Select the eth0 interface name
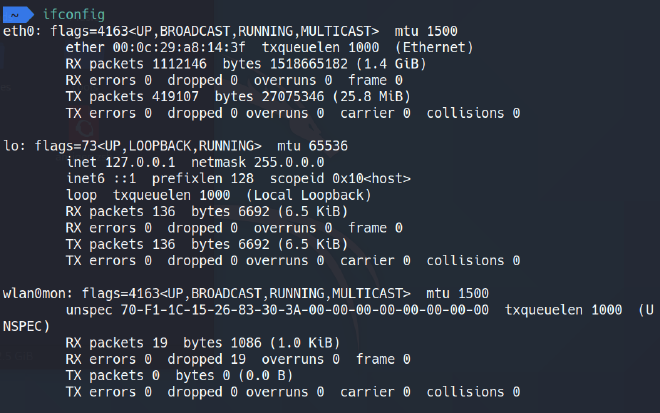This screenshot has width=660, height=413. [17, 30]
